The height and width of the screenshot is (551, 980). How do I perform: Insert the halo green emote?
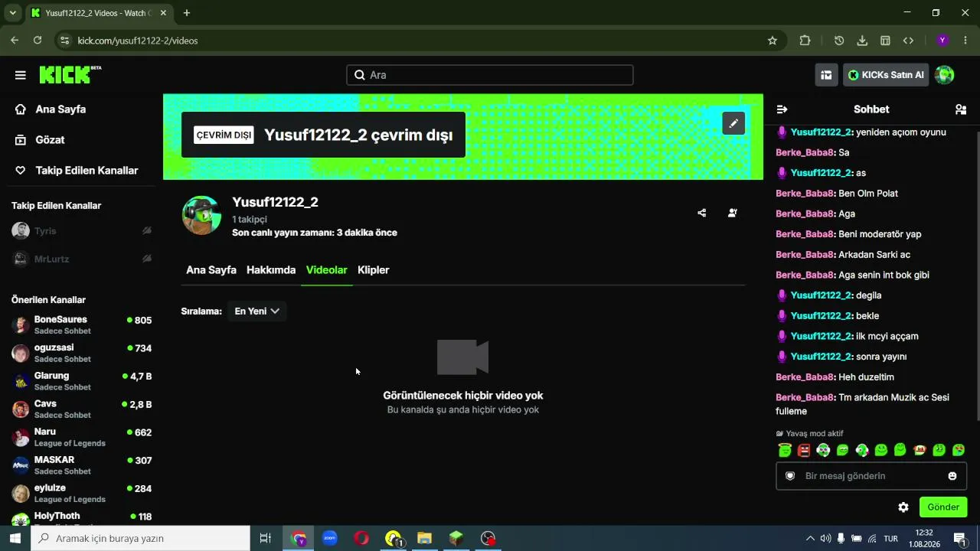[785, 450]
